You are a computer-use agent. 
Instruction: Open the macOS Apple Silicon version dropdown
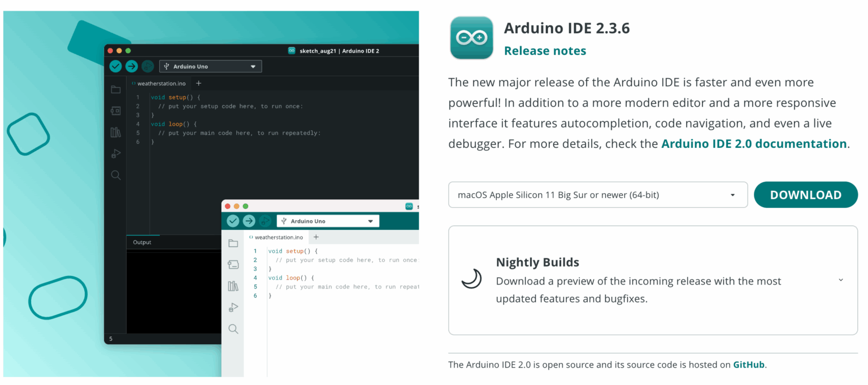(598, 194)
